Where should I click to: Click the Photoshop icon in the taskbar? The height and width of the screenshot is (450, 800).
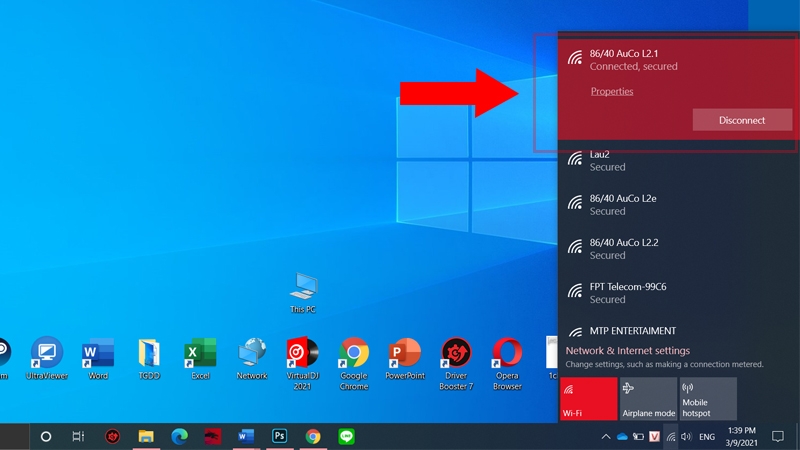pyautogui.click(x=280, y=437)
